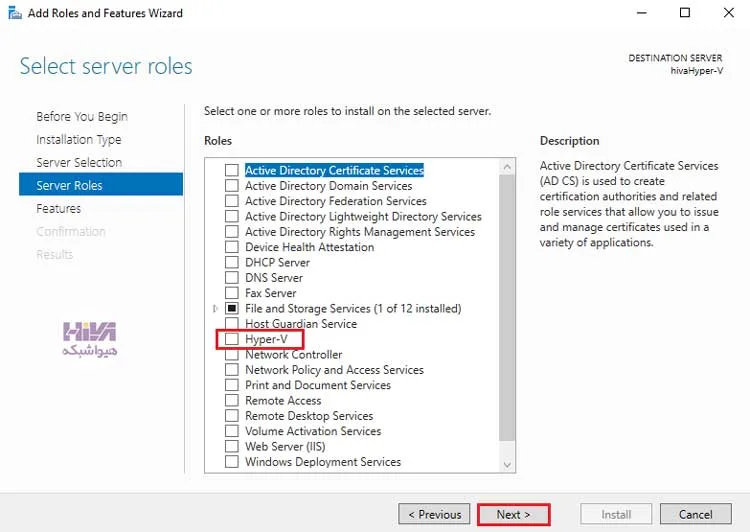Cancel the wizard
The width and height of the screenshot is (750, 532).
pos(695,515)
